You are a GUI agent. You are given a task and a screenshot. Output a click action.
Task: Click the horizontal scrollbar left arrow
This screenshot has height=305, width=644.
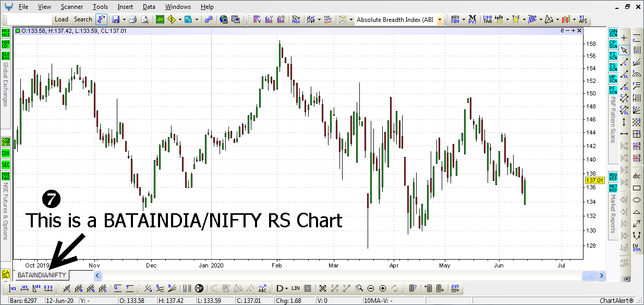tap(98, 275)
